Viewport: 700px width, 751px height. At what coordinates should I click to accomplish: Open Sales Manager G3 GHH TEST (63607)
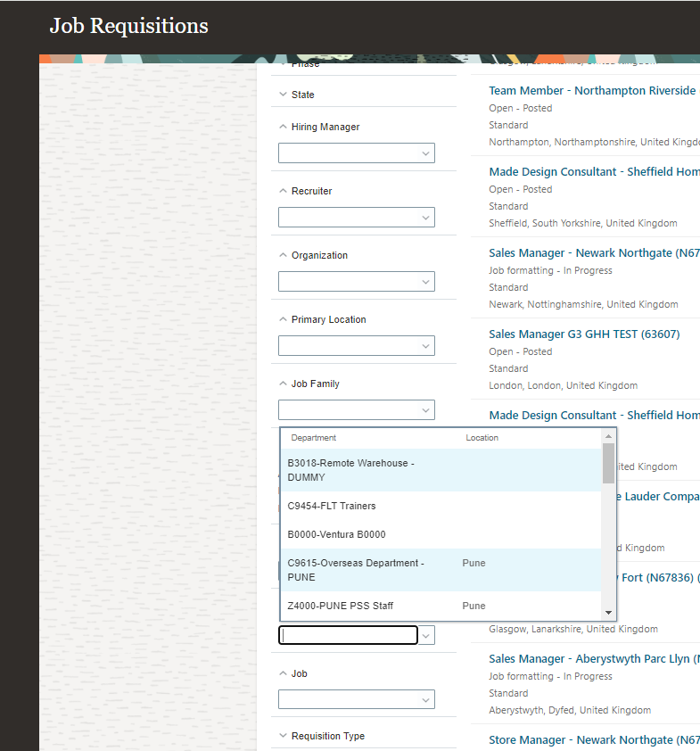pyautogui.click(x=584, y=334)
